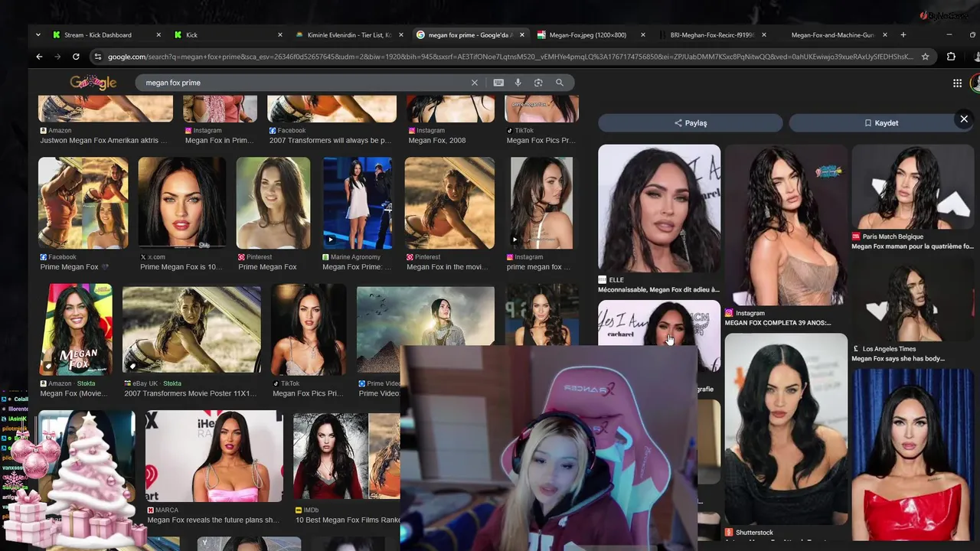Open the site info icon in address bar
980x551 pixels.
point(97,57)
